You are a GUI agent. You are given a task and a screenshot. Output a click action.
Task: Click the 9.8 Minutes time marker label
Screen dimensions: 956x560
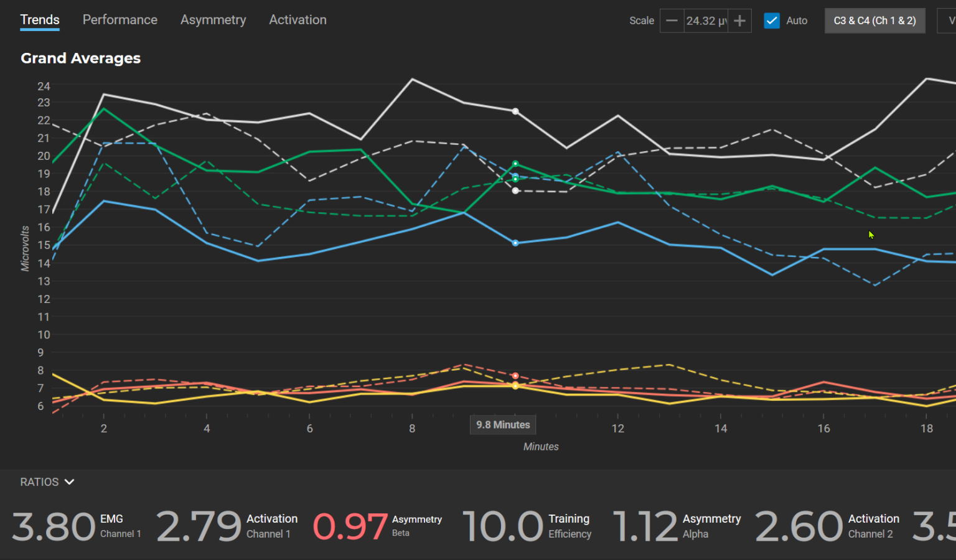[503, 425]
